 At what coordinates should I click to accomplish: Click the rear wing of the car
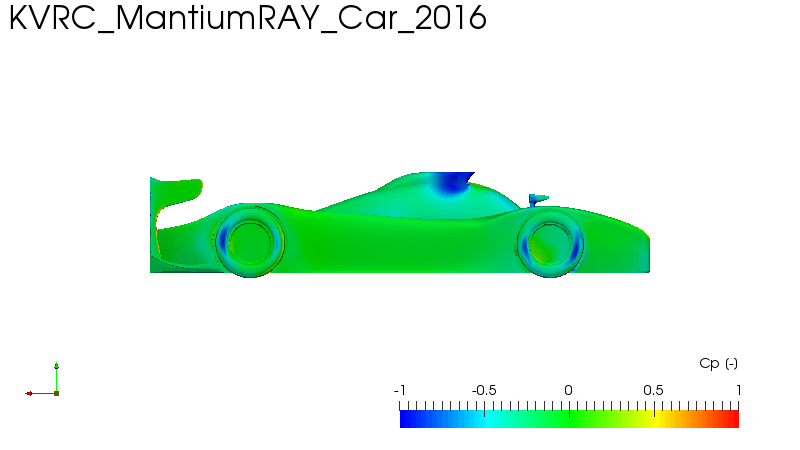click(x=176, y=194)
